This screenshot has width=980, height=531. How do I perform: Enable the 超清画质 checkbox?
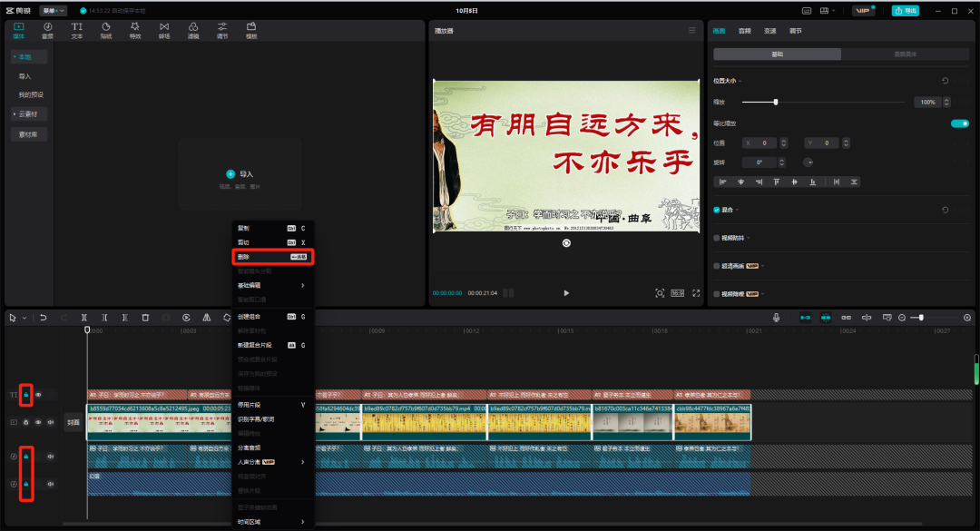[716, 266]
